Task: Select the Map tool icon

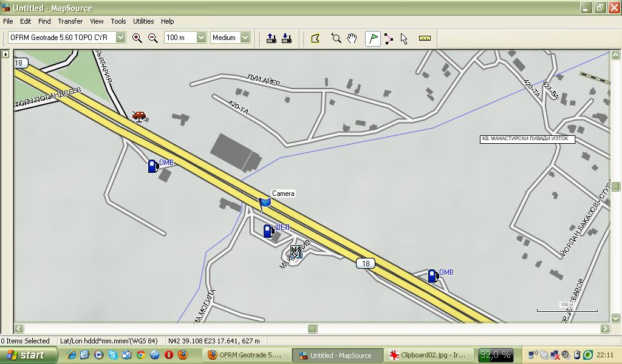Action: click(x=315, y=38)
